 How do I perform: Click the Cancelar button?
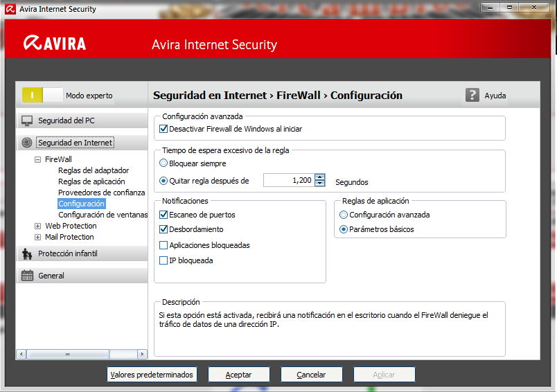pyautogui.click(x=312, y=375)
